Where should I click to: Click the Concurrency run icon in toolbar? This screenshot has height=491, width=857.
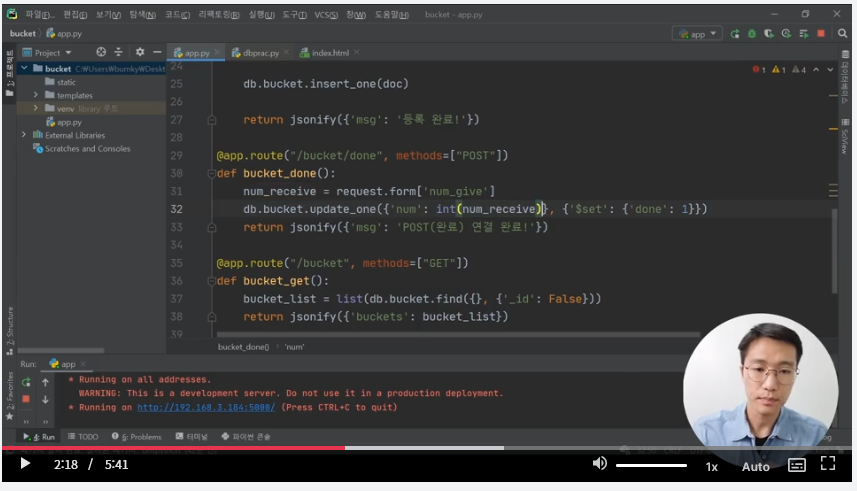click(803, 34)
